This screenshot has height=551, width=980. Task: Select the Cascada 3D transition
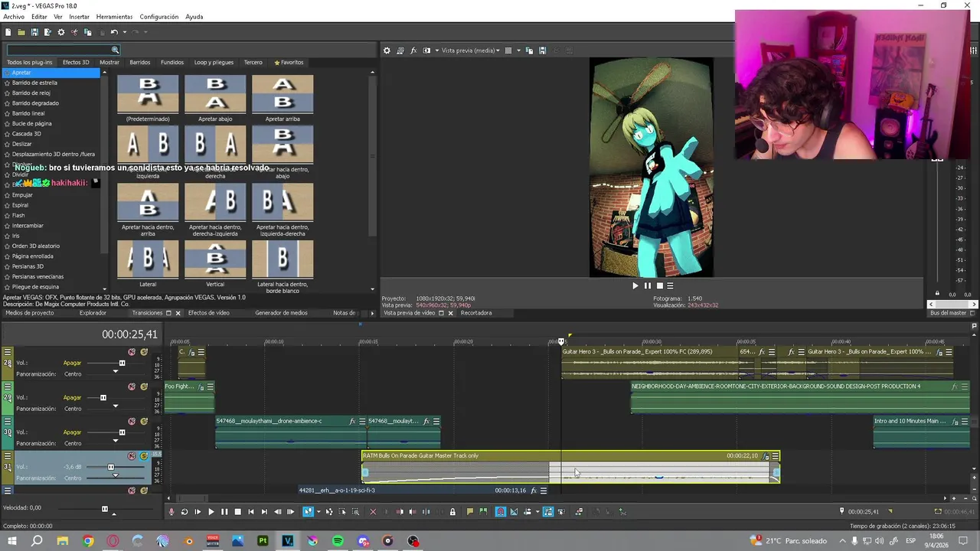[27, 134]
